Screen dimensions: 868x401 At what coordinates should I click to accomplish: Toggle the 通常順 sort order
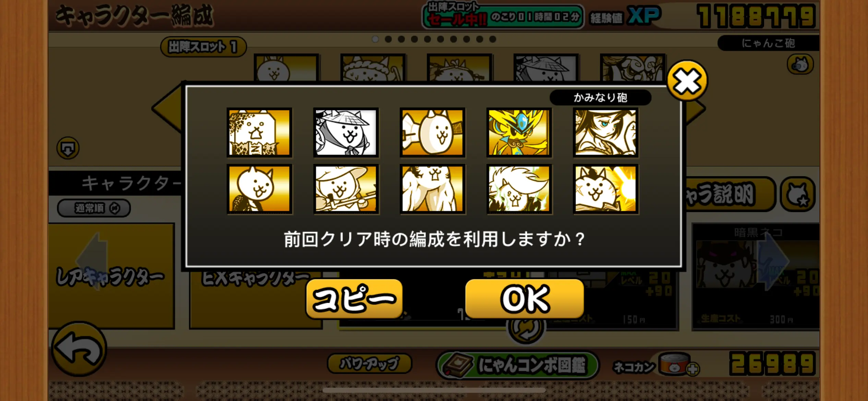coord(94,208)
